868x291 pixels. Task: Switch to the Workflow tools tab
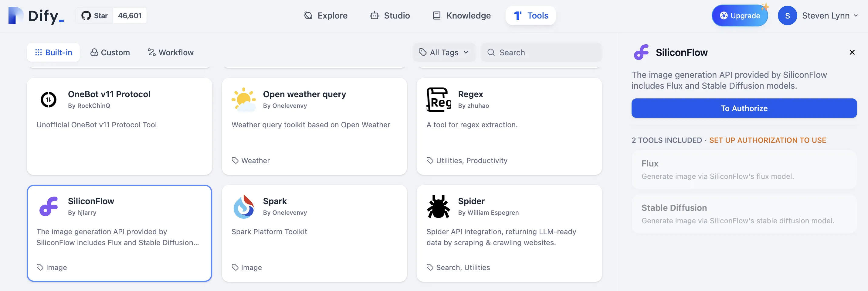click(x=171, y=53)
